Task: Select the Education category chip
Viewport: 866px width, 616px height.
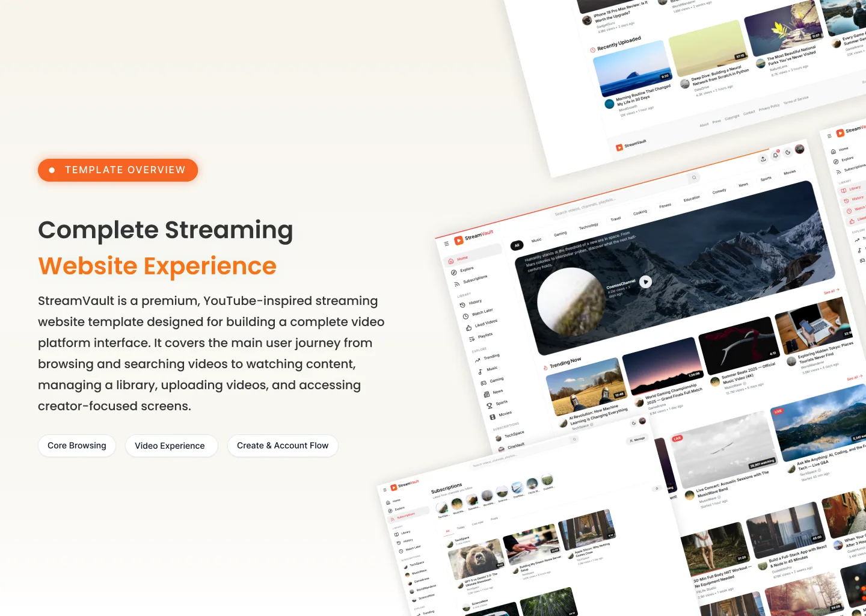Action: coord(692,199)
